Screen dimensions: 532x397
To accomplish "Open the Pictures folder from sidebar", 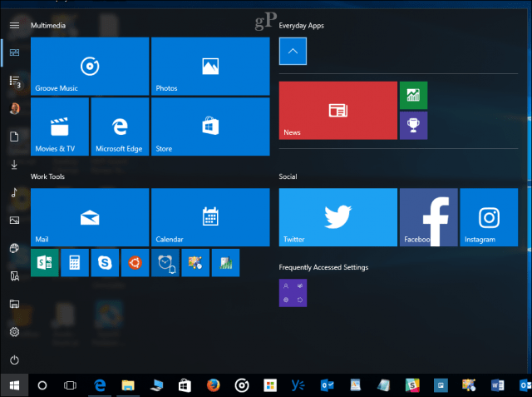I will point(14,221).
